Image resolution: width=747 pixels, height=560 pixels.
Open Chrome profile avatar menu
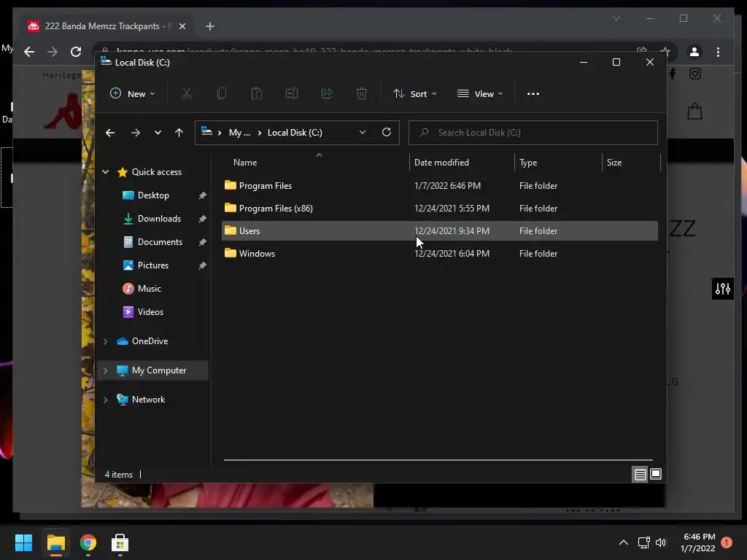point(694,52)
